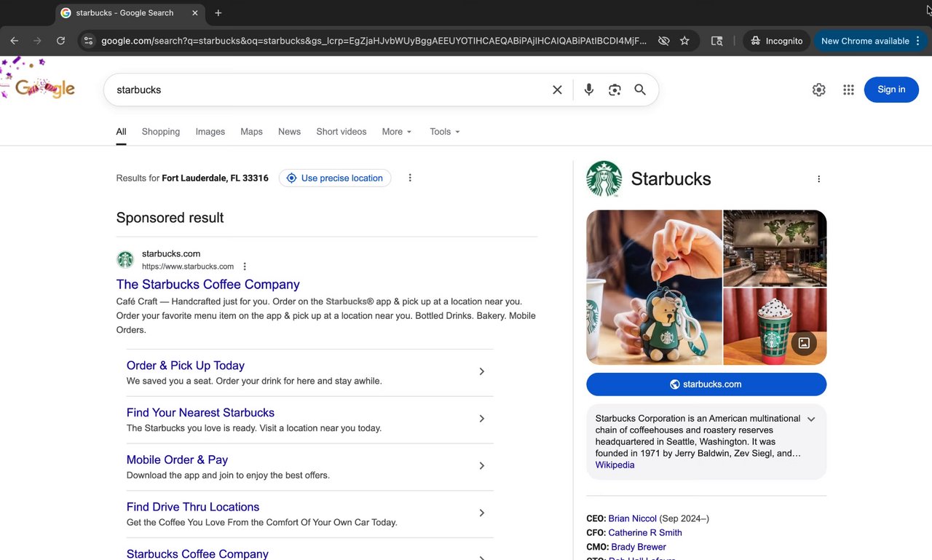Open the Starbucks store interior photo
This screenshot has width=932, height=560.
point(775,248)
